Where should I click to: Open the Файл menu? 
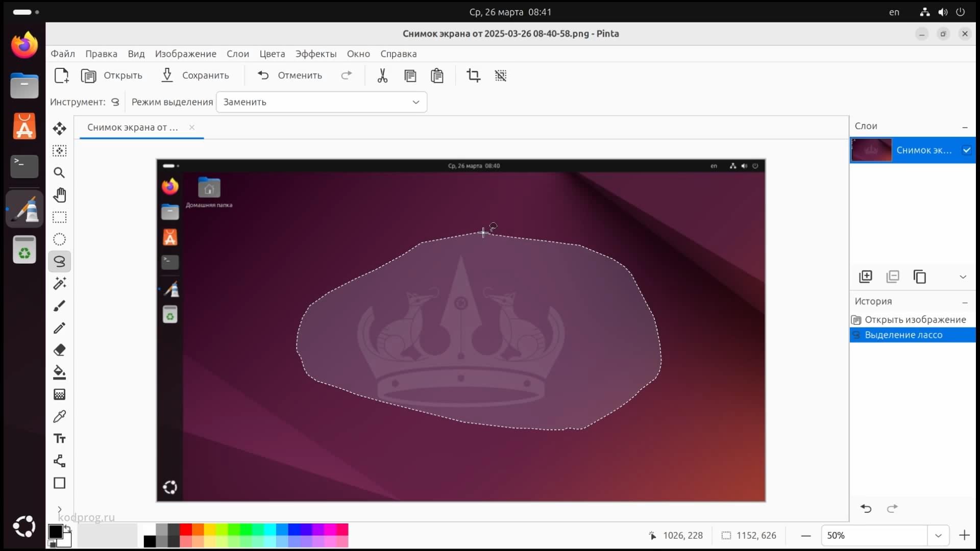[x=63, y=54]
